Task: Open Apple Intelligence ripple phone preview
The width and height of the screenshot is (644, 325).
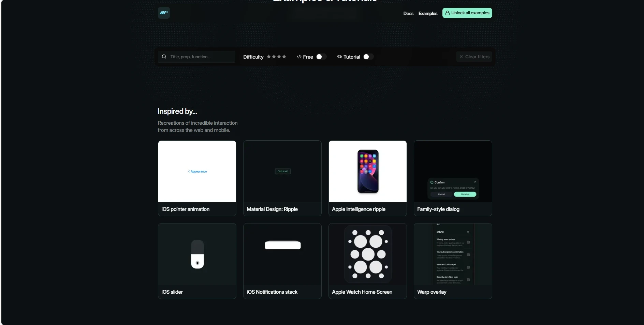Action: (368, 171)
